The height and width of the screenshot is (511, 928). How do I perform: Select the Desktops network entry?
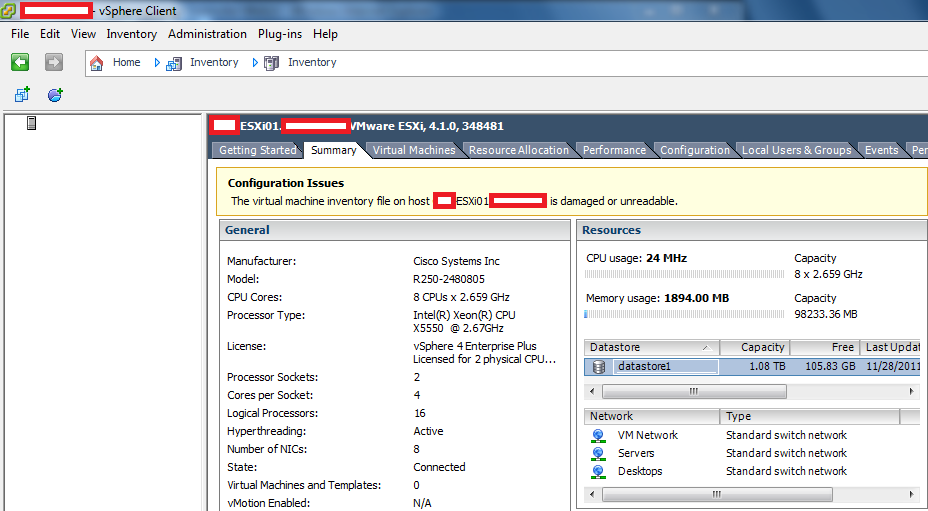point(640,471)
